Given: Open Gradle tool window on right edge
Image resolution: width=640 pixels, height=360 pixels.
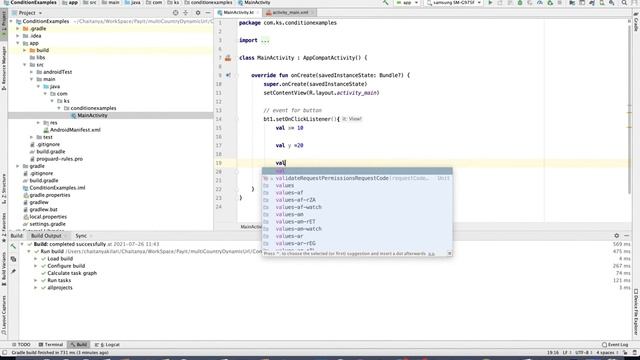Looking at the screenshot, I should coord(636,22).
